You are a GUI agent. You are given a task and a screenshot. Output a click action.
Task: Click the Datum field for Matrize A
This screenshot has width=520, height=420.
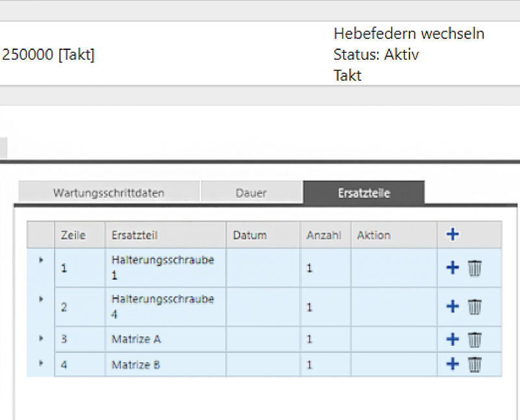point(263,339)
